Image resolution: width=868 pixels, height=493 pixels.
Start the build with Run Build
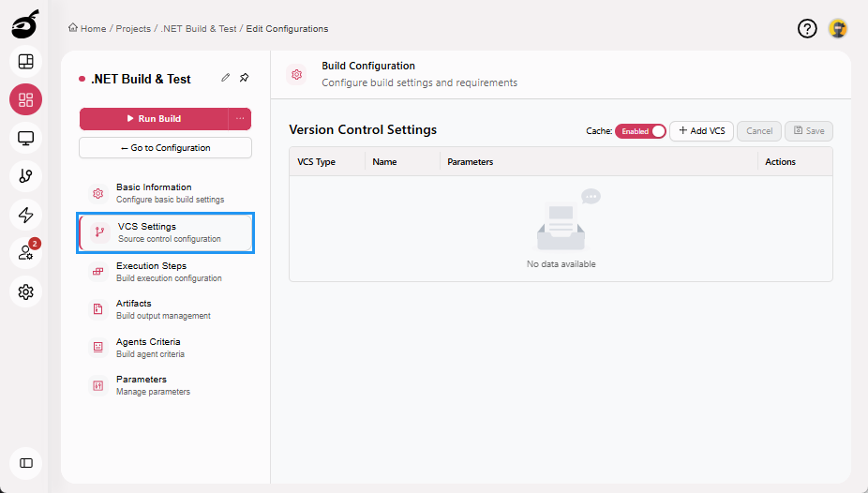click(154, 118)
